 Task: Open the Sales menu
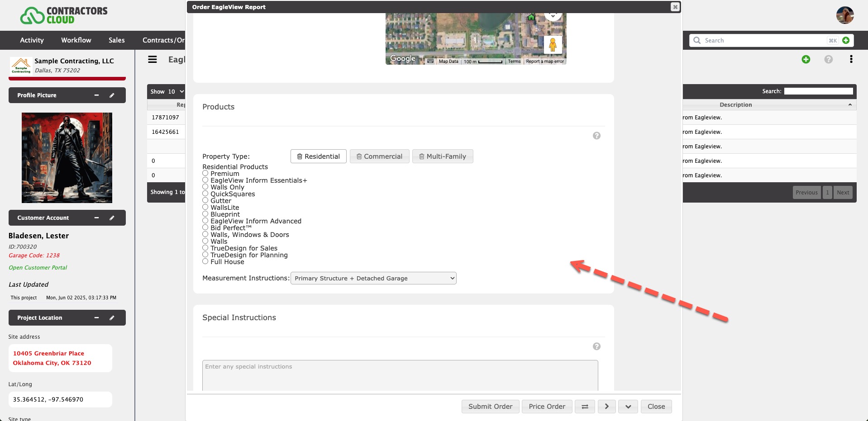click(x=116, y=40)
